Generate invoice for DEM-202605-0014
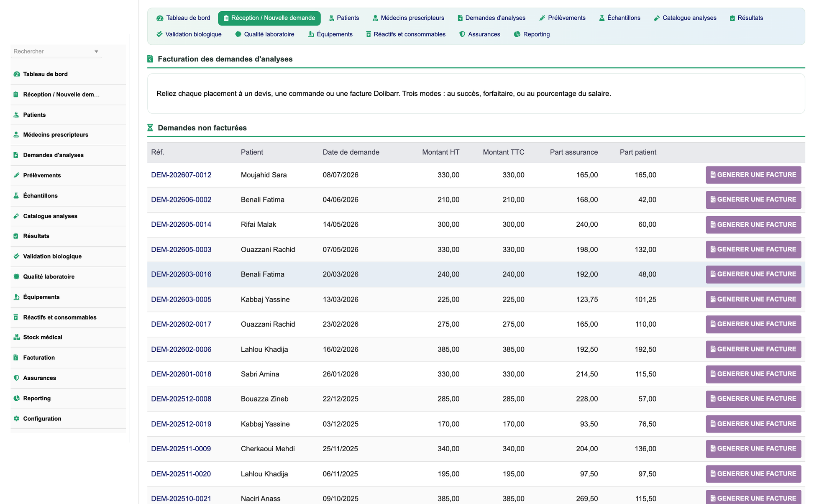This screenshot has width=814, height=504. 753,225
